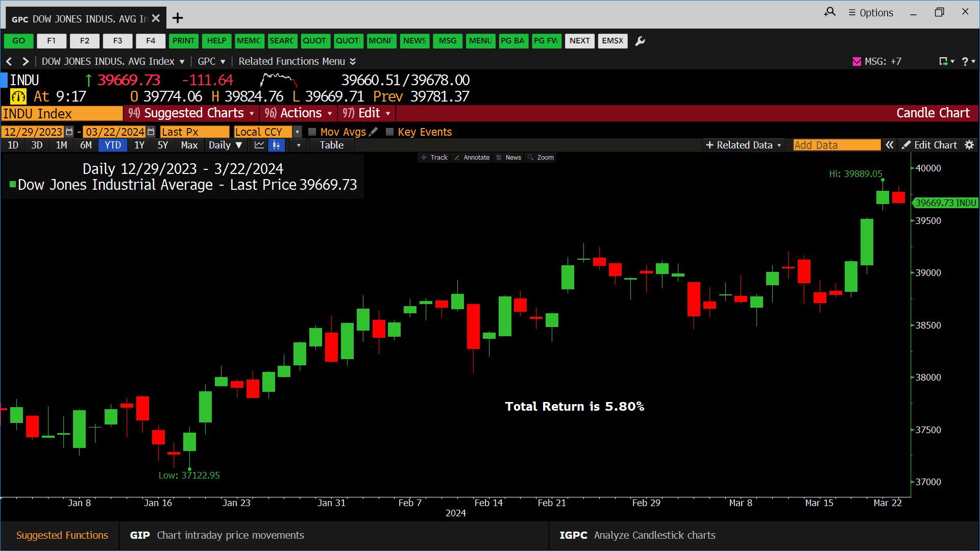Image resolution: width=980 pixels, height=551 pixels.
Task: Click the green GO button
Action: 19,41
